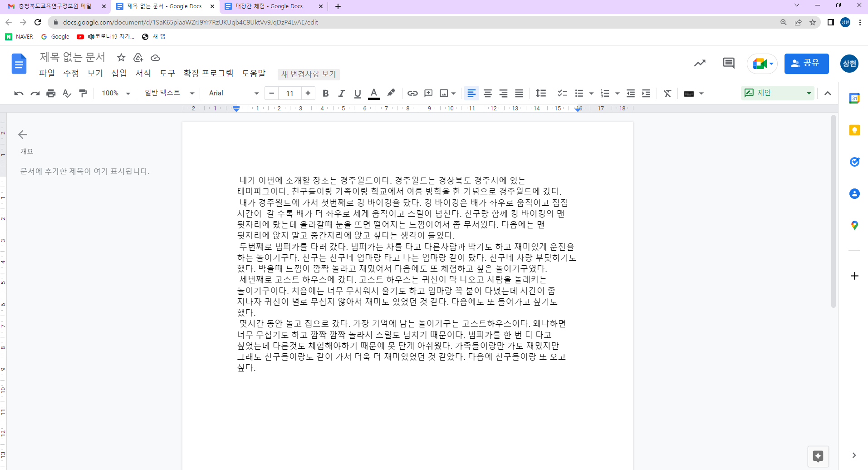Set paragraph alignment to right

pyautogui.click(x=503, y=94)
